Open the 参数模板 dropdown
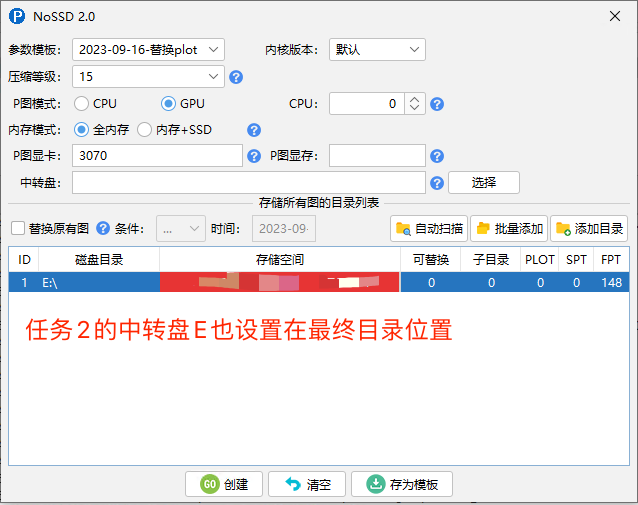 tap(148, 50)
